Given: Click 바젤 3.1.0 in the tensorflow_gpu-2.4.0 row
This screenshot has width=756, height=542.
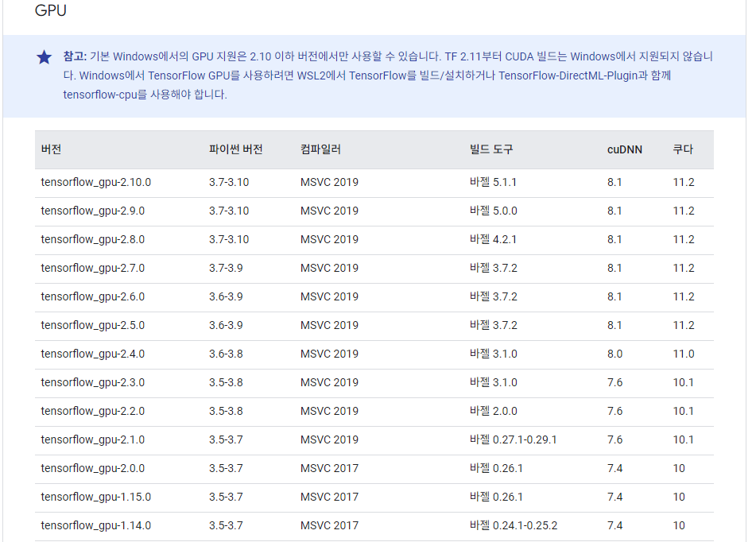Looking at the screenshot, I should click(x=493, y=354).
